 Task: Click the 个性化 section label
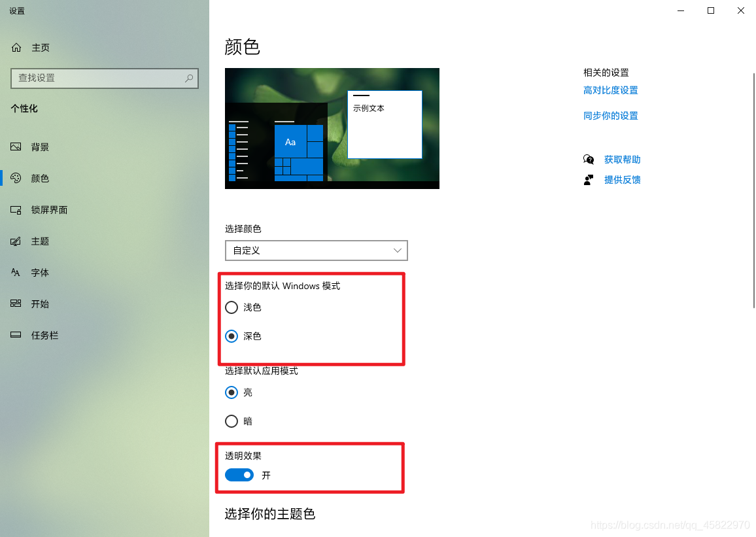[24, 109]
